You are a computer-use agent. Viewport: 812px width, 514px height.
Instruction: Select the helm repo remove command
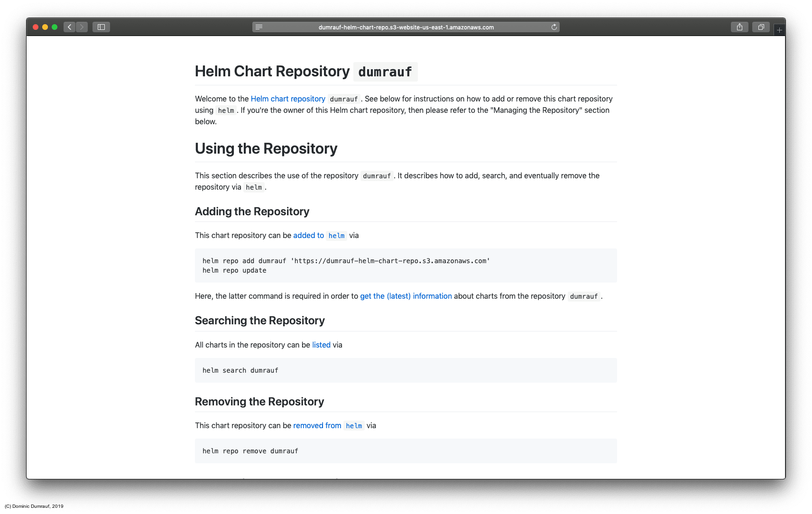[x=250, y=451]
